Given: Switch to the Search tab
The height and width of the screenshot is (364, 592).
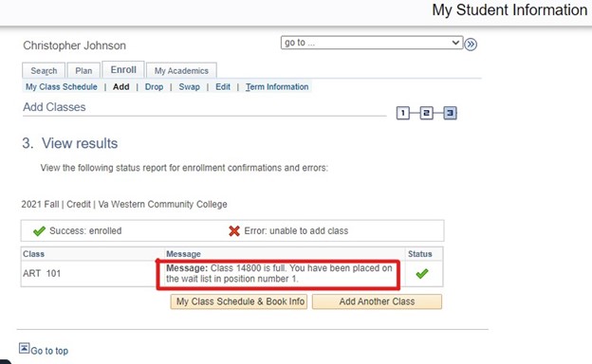Looking at the screenshot, I should (x=44, y=70).
